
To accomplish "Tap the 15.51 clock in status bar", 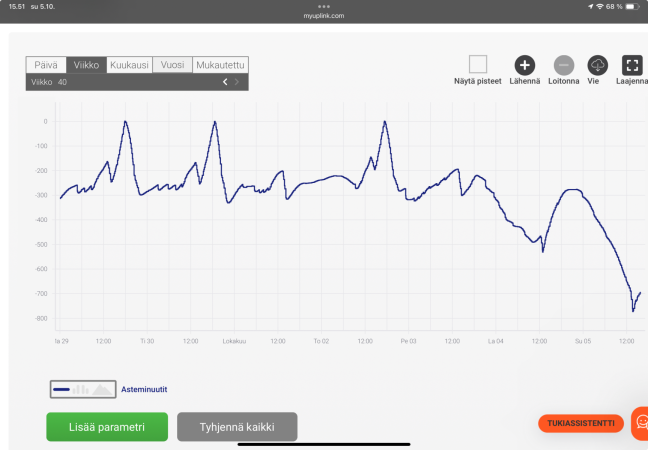I will tap(17, 7).
